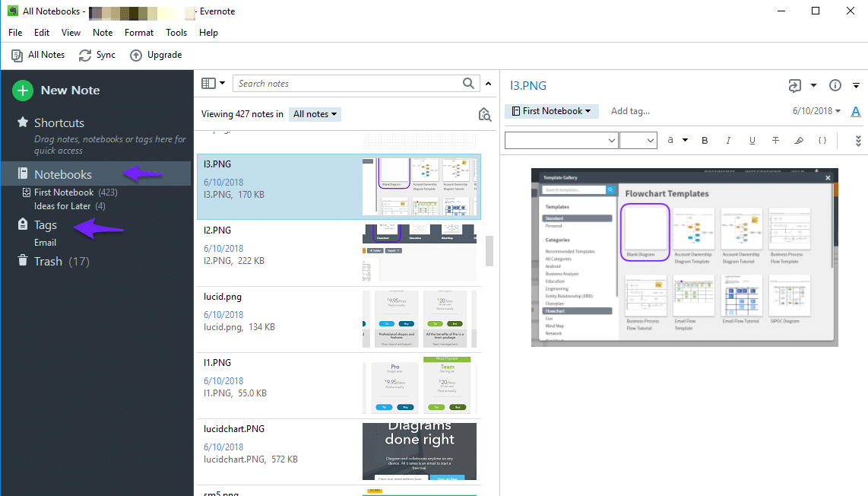868x496 pixels.
Task: Open the note Info panel icon
Action: pyautogui.click(x=834, y=86)
